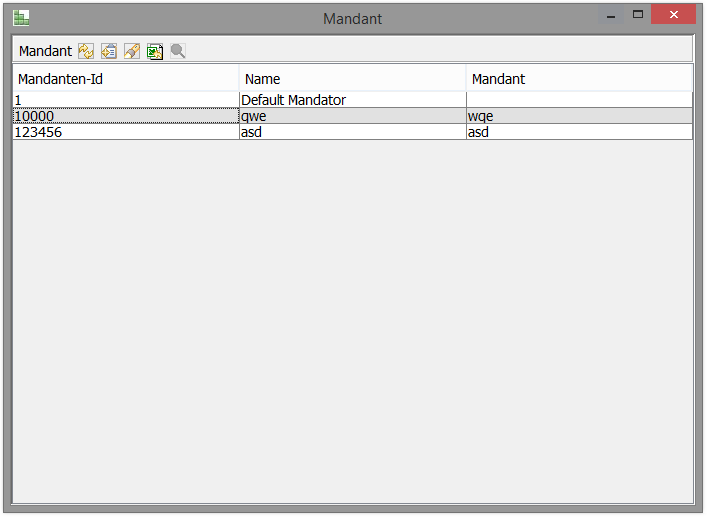Image resolution: width=707 pixels, height=518 pixels.
Task: Click the Name column header
Action: pyautogui.click(x=352, y=79)
